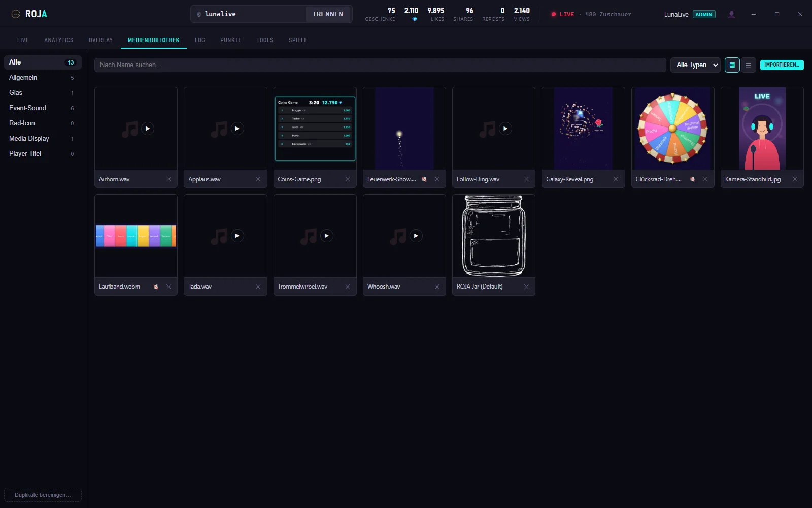Click the Trennen button
This screenshot has height=508, width=812.
point(328,14)
